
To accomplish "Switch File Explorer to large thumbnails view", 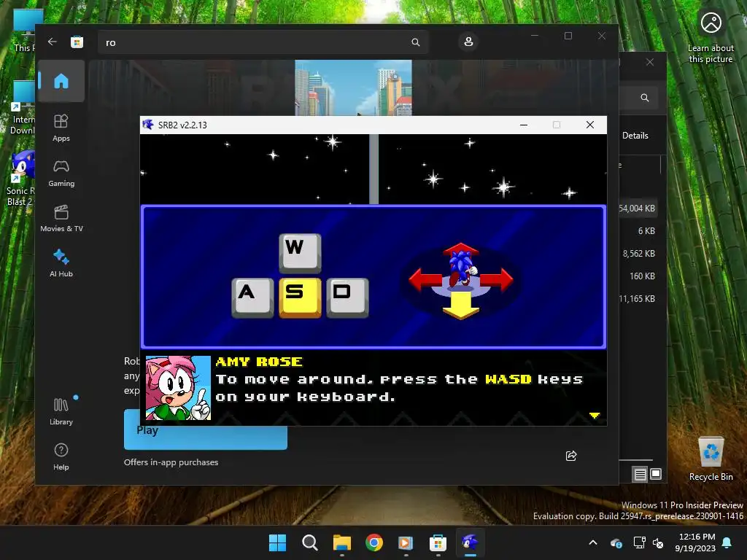I will pos(656,474).
